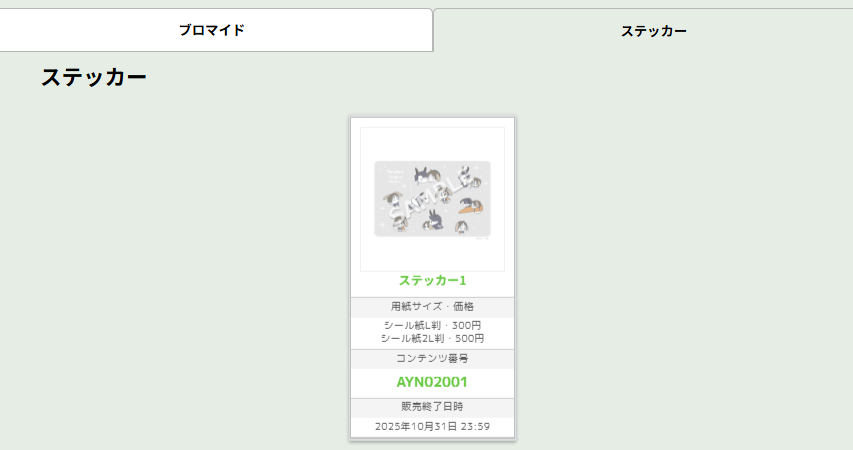The width and height of the screenshot is (853, 450).
Task: Click the 2025年10月31日 23:59 end date
Action: pos(432,427)
